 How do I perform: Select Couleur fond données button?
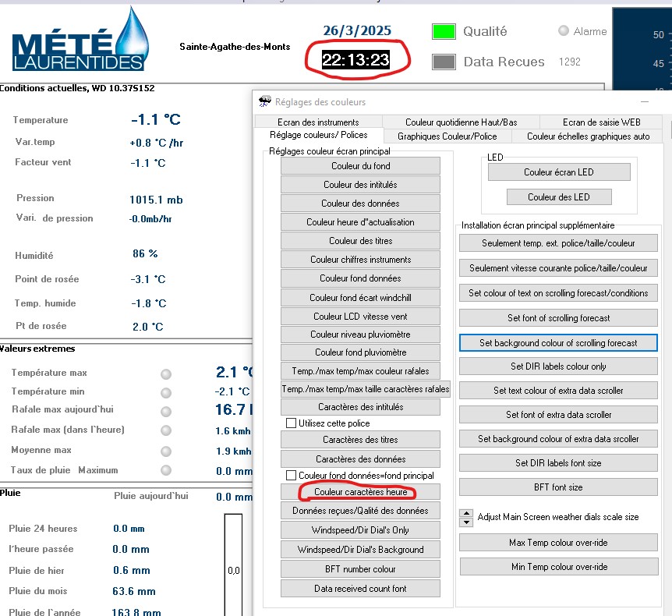click(360, 278)
